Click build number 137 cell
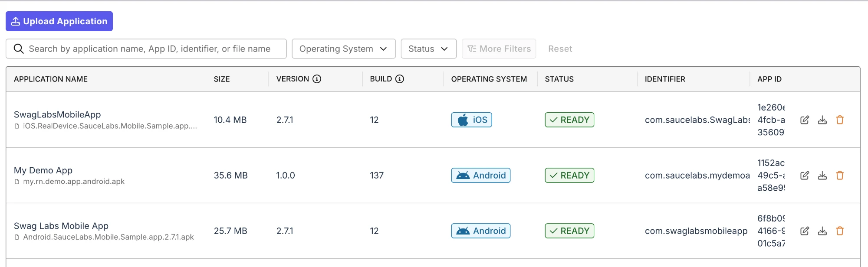 (x=377, y=175)
